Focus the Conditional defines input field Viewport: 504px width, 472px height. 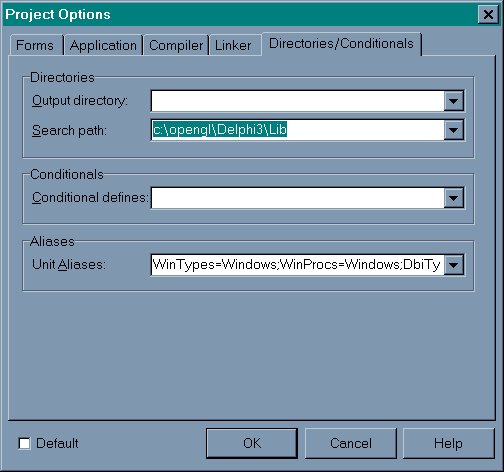click(298, 198)
